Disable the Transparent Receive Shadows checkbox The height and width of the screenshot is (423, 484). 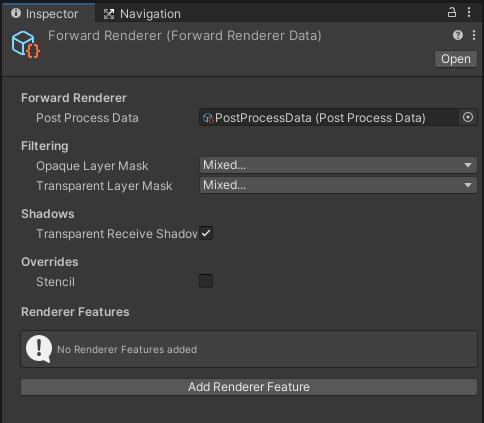[x=206, y=233]
